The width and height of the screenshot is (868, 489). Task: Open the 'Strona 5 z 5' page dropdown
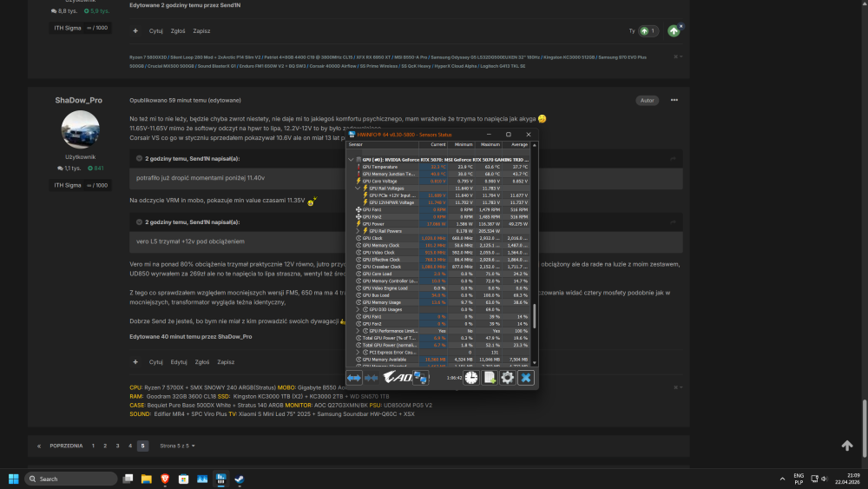[177, 446]
